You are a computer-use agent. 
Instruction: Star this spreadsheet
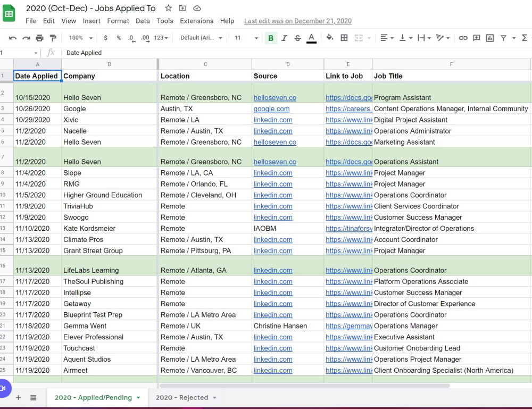click(168, 8)
